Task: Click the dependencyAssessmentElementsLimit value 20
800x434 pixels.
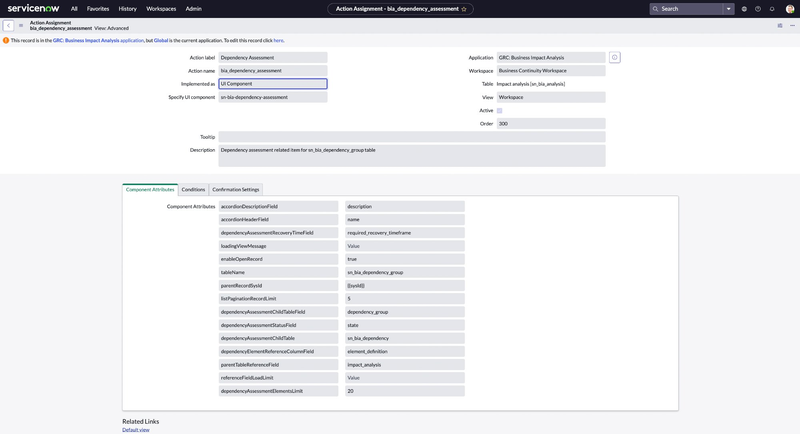Action: point(405,391)
